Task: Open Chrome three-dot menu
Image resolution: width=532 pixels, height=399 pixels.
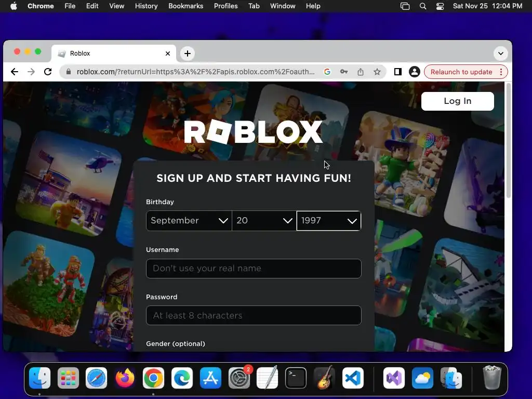Action: (x=501, y=72)
